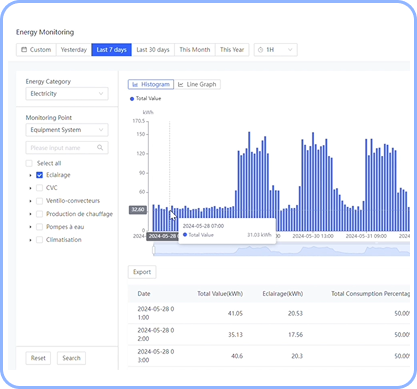
Task: Check the Select all checkbox
Action: [29, 163]
